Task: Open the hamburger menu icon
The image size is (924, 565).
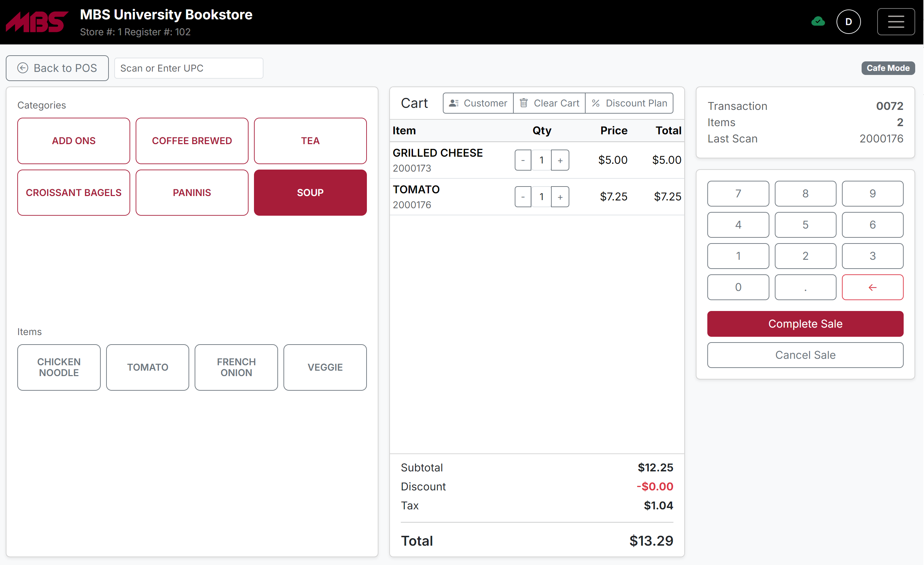Action: coord(896,22)
